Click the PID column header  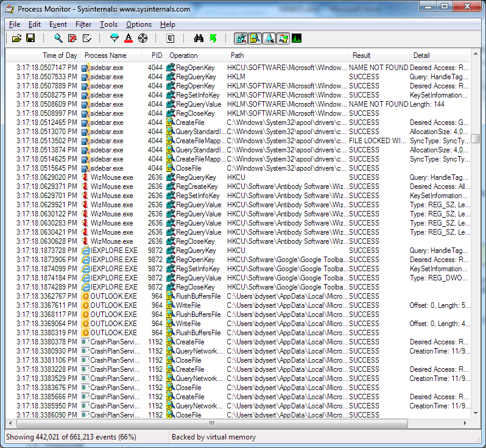click(x=153, y=55)
